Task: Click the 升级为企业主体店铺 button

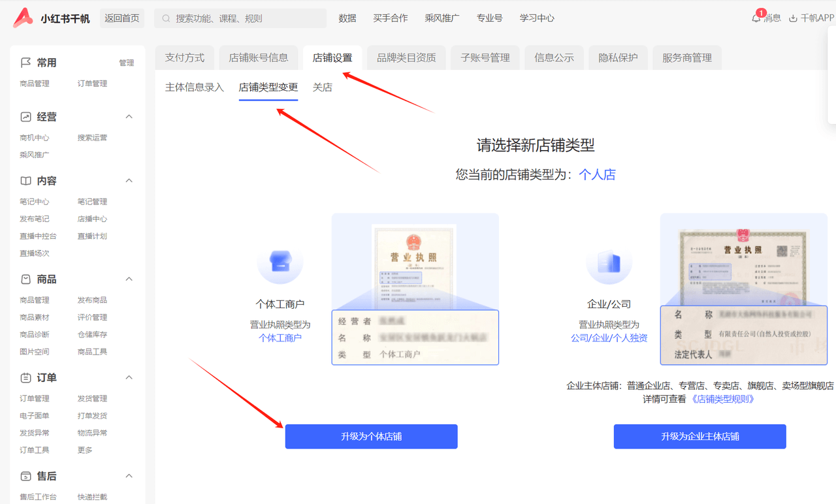Action: click(699, 436)
